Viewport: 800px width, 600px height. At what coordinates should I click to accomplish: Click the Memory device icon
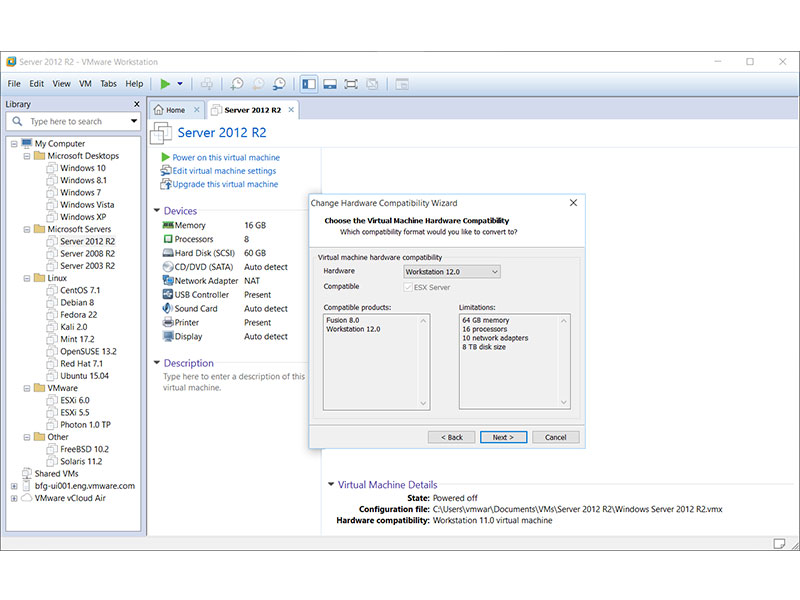[168, 225]
